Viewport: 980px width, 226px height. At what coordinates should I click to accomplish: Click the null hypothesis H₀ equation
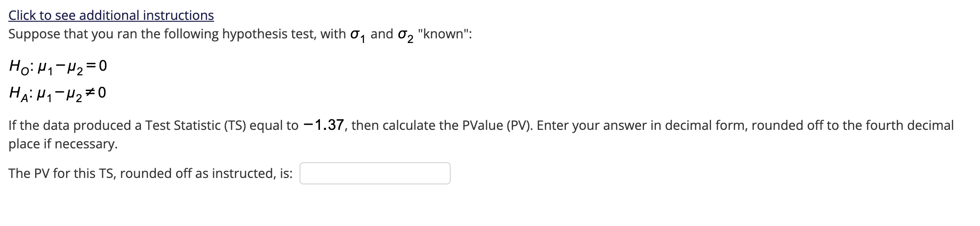[58, 67]
